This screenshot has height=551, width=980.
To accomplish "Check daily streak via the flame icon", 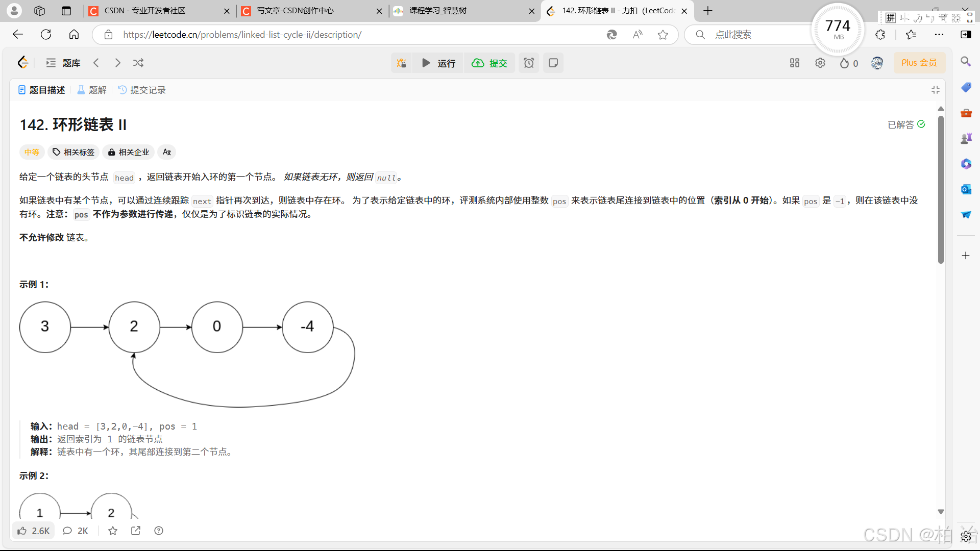I will click(845, 63).
